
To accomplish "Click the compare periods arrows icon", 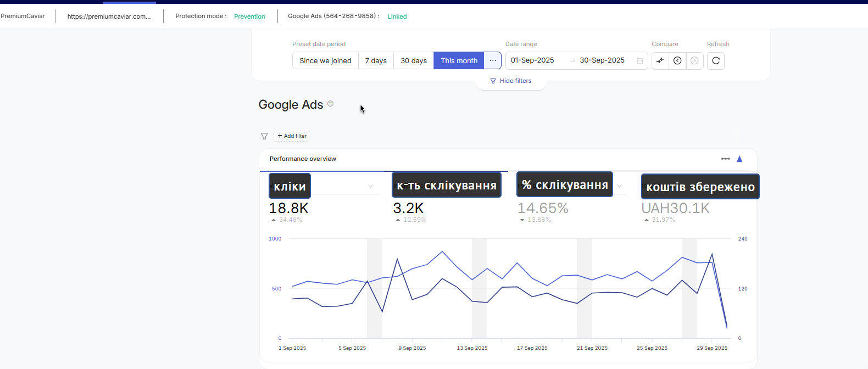I will 660,60.
